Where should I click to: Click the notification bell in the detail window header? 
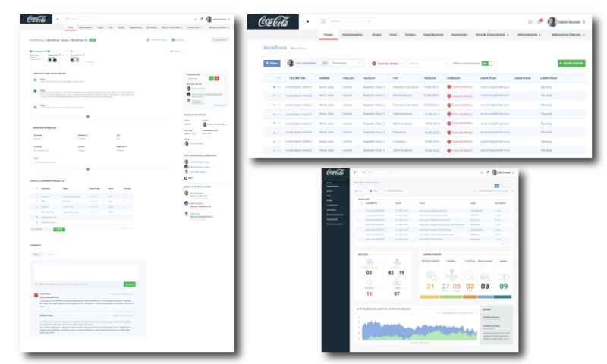(201, 19)
